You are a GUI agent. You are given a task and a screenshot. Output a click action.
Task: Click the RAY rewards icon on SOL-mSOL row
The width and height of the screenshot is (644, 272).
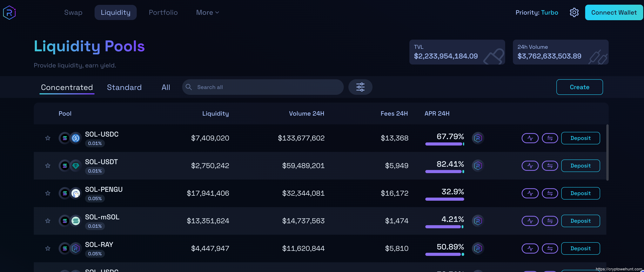478,221
